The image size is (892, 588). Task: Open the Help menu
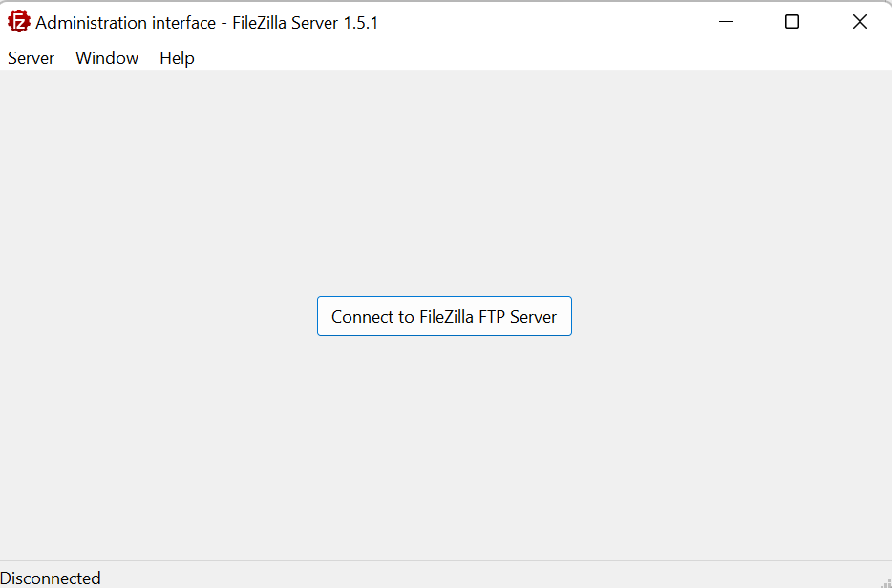177,58
